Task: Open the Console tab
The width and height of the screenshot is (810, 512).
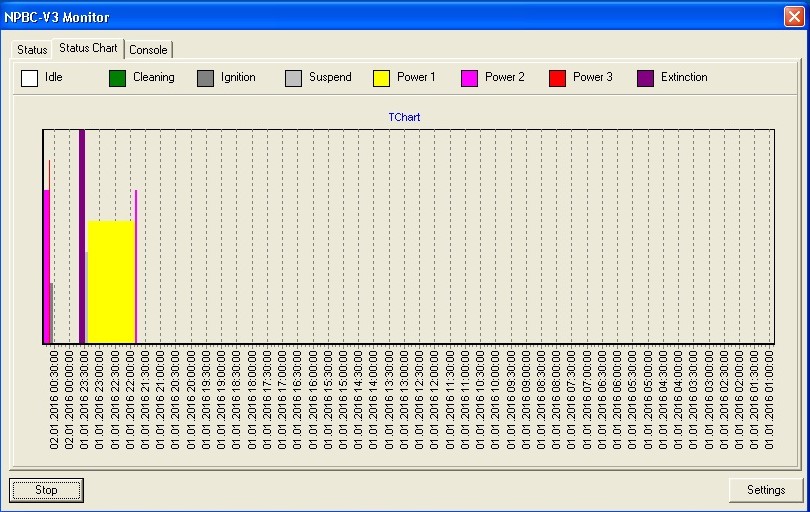Action: (148, 50)
